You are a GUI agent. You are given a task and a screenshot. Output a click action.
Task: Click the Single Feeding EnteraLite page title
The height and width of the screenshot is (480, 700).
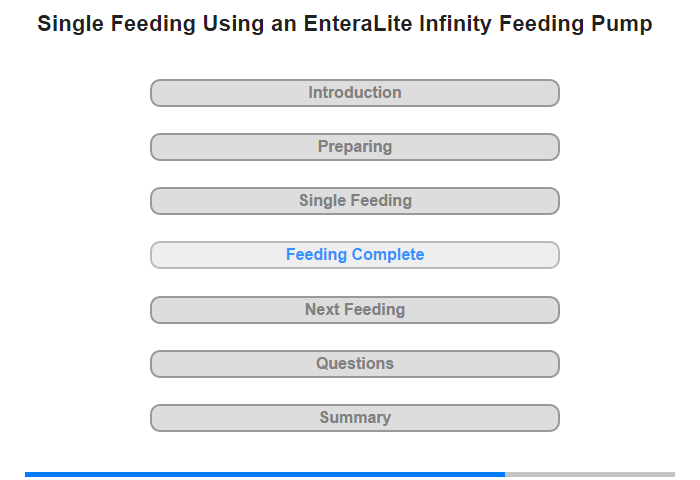pyautogui.click(x=345, y=24)
